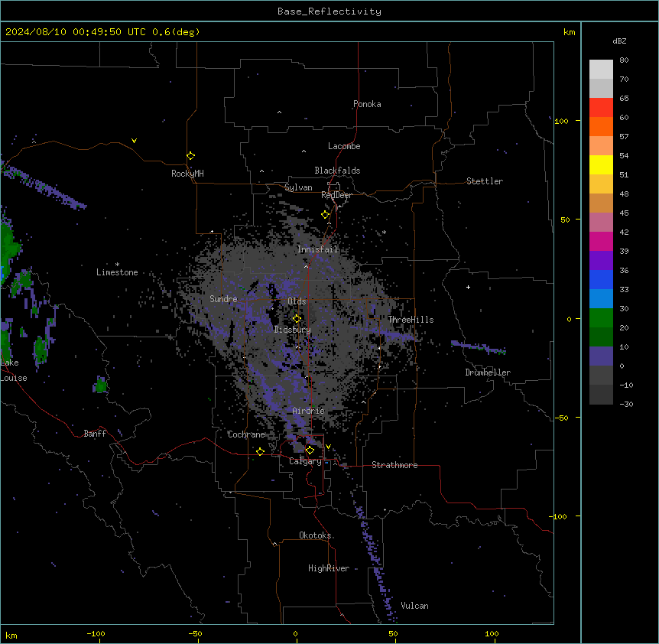Image resolution: width=659 pixels, height=644 pixels.
Task: Select the Banff label
Action: click(95, 434)
